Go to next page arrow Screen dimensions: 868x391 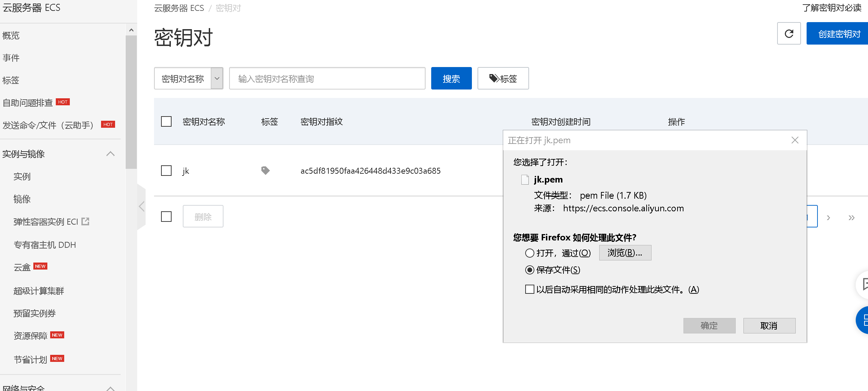point(828,218)
